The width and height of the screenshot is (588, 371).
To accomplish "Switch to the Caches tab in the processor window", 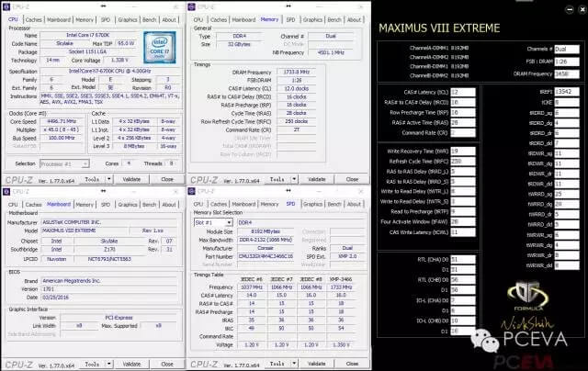I will click(x=34, y=18).
